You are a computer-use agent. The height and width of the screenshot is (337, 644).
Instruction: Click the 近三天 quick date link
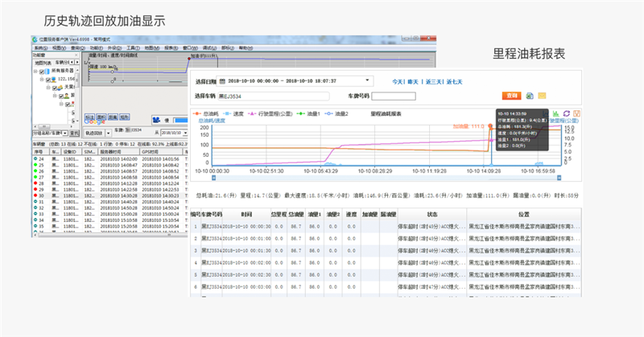point(432,81)
